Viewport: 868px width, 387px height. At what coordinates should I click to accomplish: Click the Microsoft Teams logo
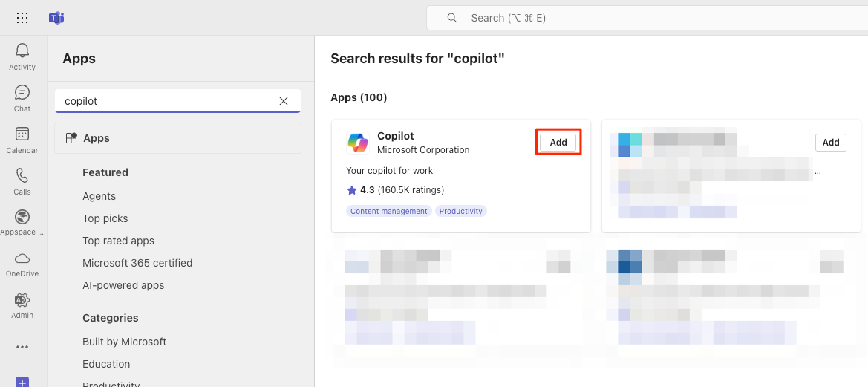click(x=56, y=18)
